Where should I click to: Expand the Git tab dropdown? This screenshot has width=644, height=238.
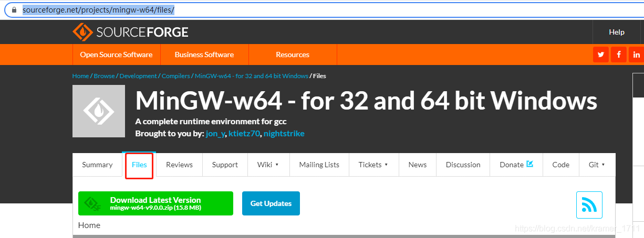click(x=597, y=165)
